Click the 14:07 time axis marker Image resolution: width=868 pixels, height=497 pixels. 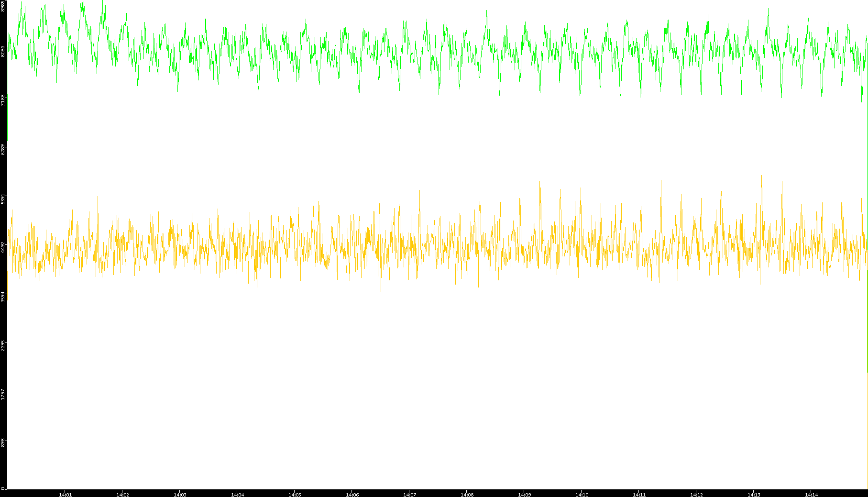point(409,494)
